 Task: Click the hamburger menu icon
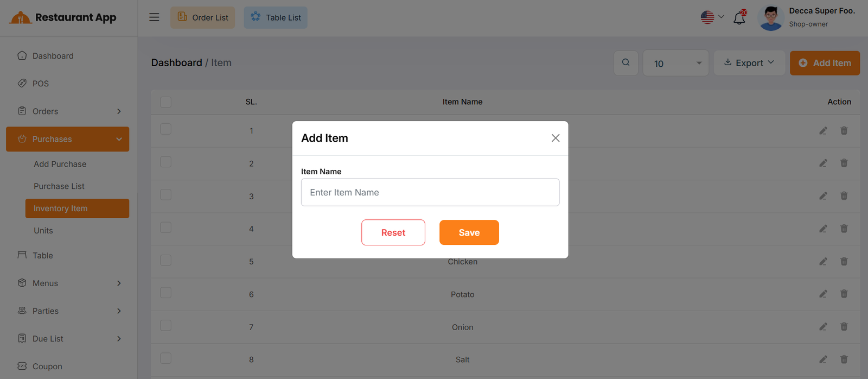pyautogui.click(x=154, y=17)
